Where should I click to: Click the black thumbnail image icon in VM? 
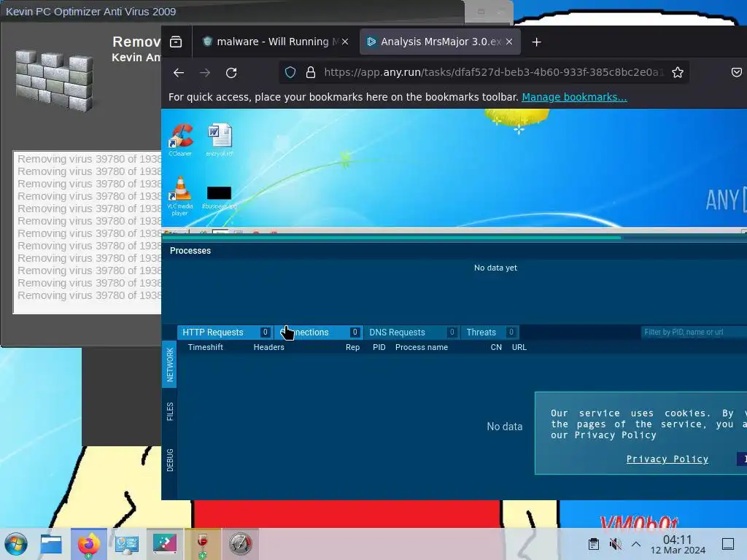[219, 197]
